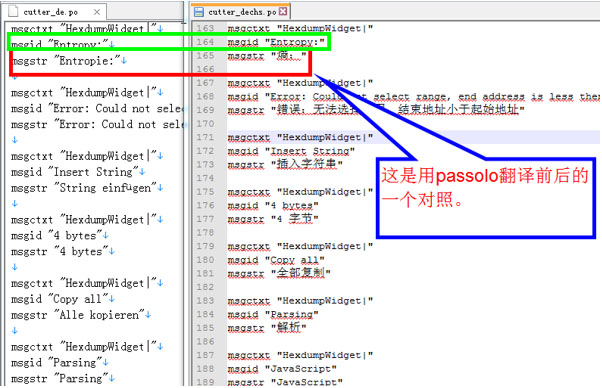
Task: Click right pane line 172 msgid "Insert String"
Action: click(x=291, y=151)
